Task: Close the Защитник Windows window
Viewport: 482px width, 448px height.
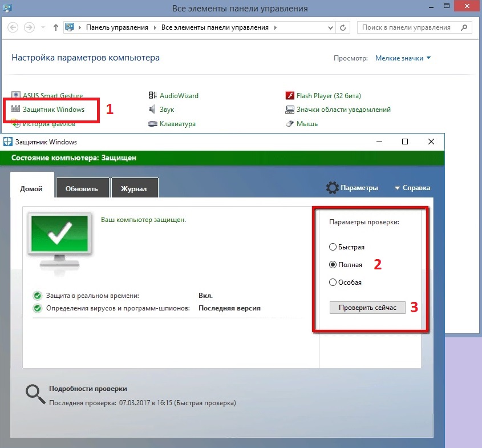Action: click(431, 142)
